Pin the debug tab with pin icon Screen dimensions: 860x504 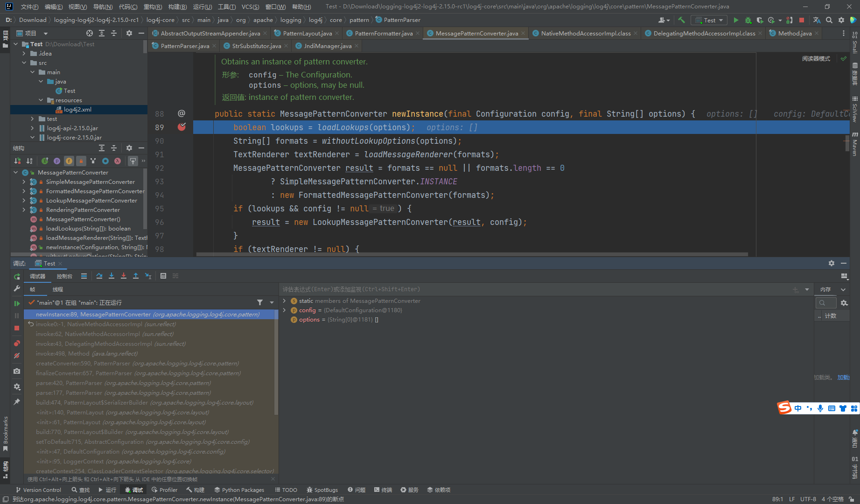[17, 401]
